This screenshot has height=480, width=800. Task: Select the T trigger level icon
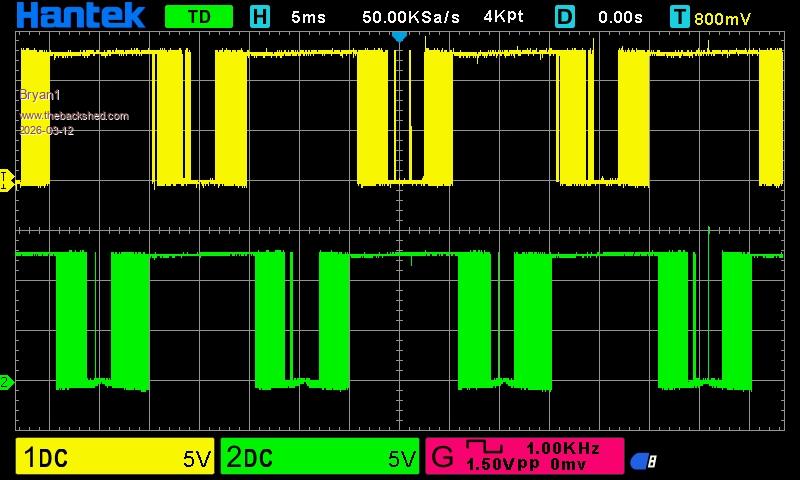pyautogui.click(x=681, y=17)
